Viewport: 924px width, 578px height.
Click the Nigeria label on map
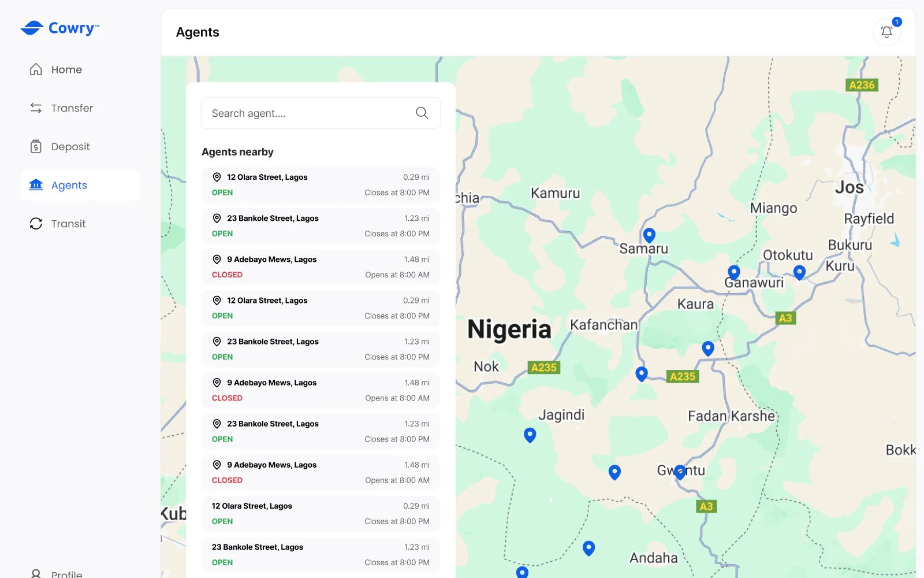coord(509,329)
